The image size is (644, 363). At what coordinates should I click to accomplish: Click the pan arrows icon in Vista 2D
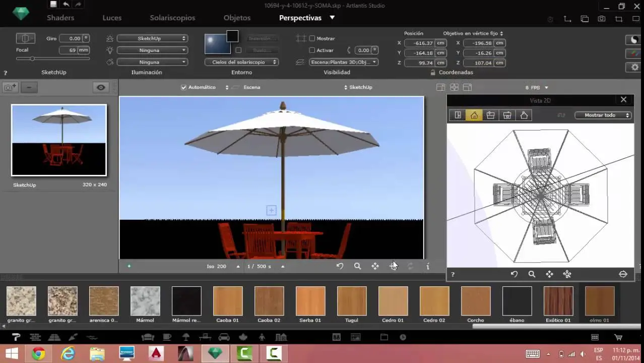point(549,274)
